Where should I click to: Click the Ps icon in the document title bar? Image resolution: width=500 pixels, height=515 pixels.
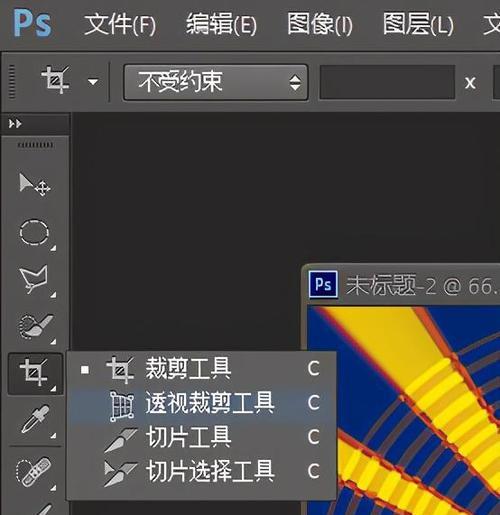(x=323, y=285)
